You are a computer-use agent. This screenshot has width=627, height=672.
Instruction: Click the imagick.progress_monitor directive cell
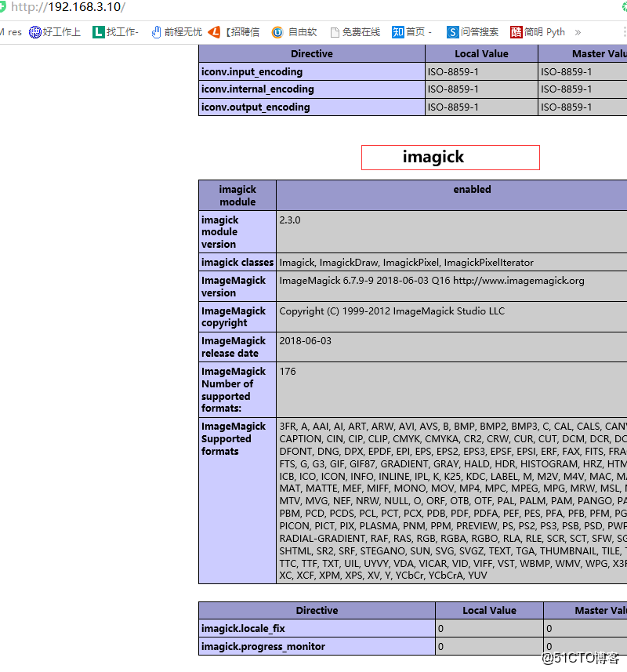point(317,646)
